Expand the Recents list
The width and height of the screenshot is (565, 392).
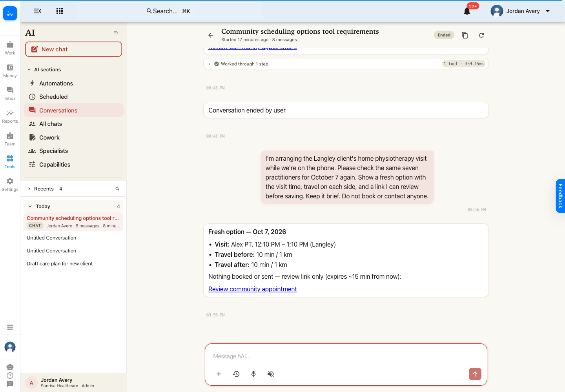click(29, 189)
